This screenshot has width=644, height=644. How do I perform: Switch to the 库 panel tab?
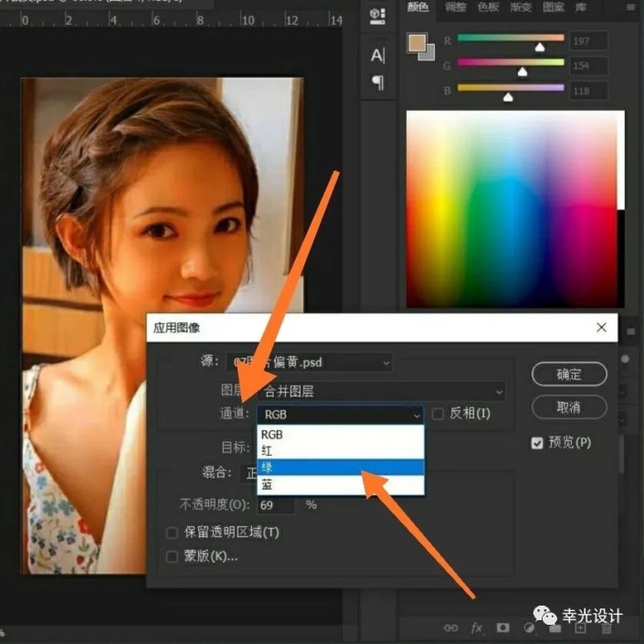point(580,7)
